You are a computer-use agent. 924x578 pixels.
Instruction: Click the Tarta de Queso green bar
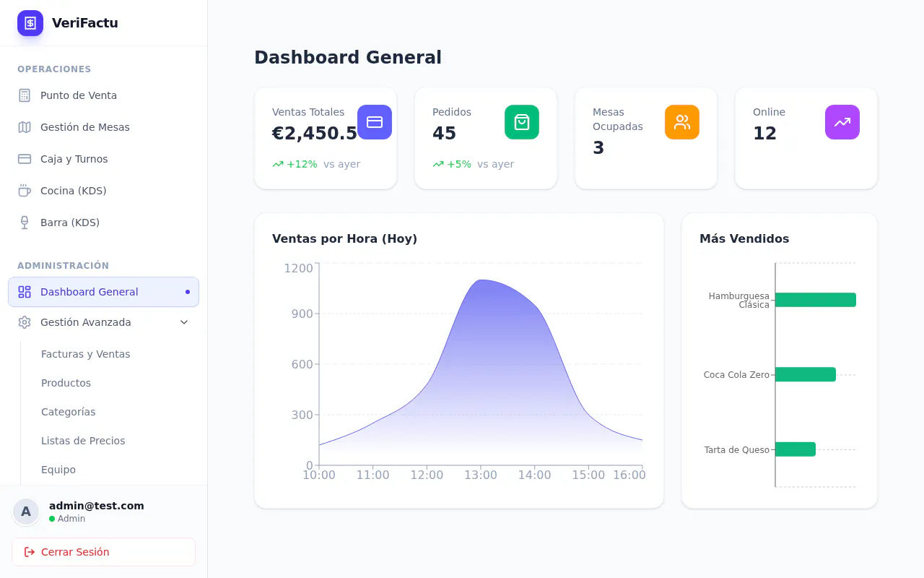[796, 449]
